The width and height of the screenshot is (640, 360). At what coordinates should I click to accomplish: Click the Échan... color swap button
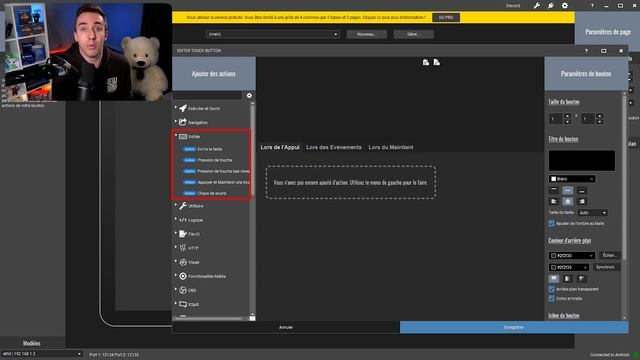click(609, 256)
